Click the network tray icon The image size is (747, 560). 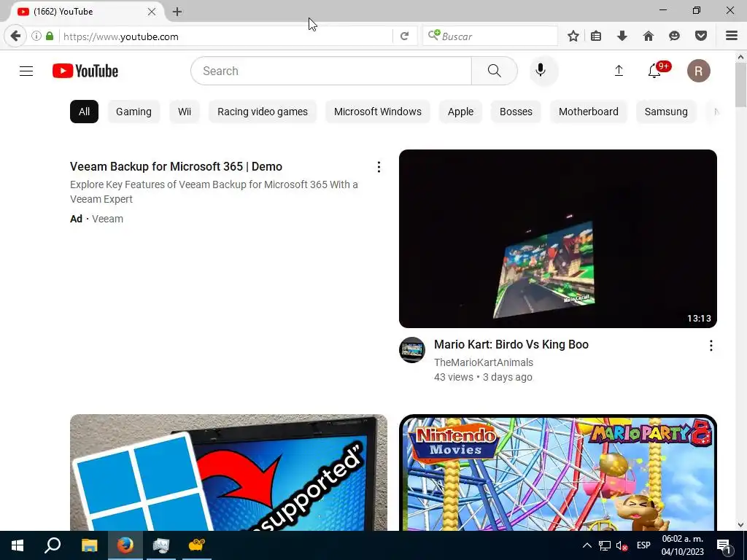[x=605, y=545]
